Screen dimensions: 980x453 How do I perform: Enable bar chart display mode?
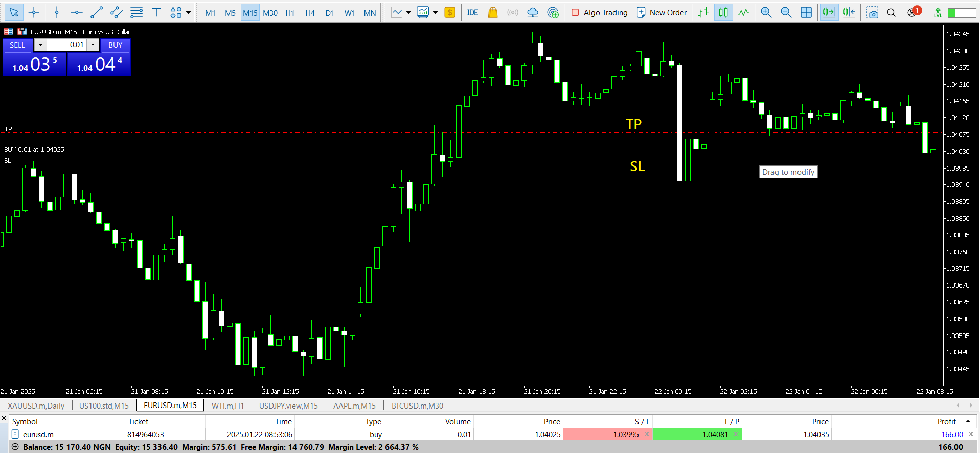[x=704, y=13]
